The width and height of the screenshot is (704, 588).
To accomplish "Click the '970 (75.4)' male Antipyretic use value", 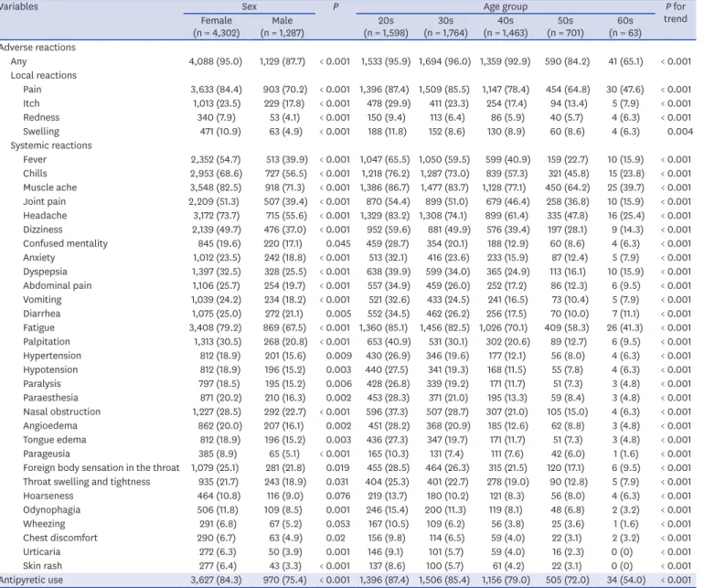I will click(x=283, y=580).
